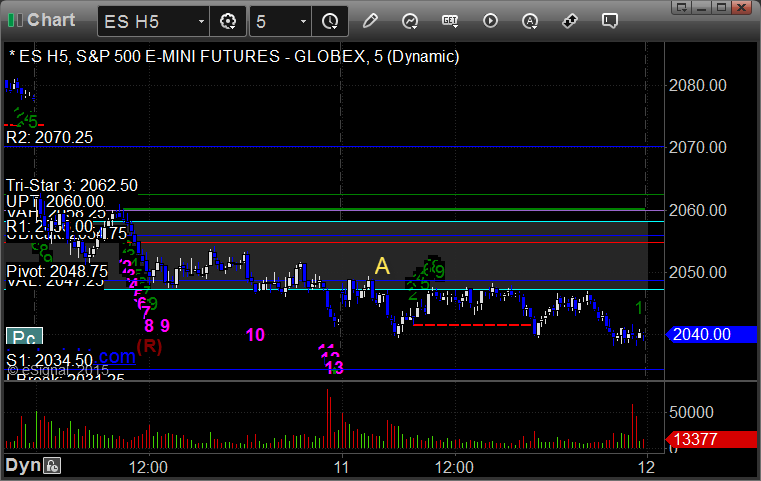Click the date label 11 on time axis
Viewport: 761px width, 481px height.
coord(341,467)
